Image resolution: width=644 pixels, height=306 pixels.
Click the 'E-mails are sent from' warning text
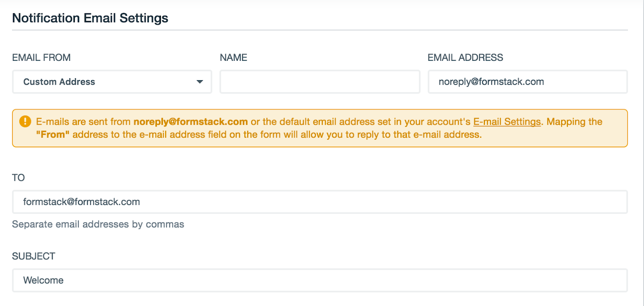coord(83,122)
